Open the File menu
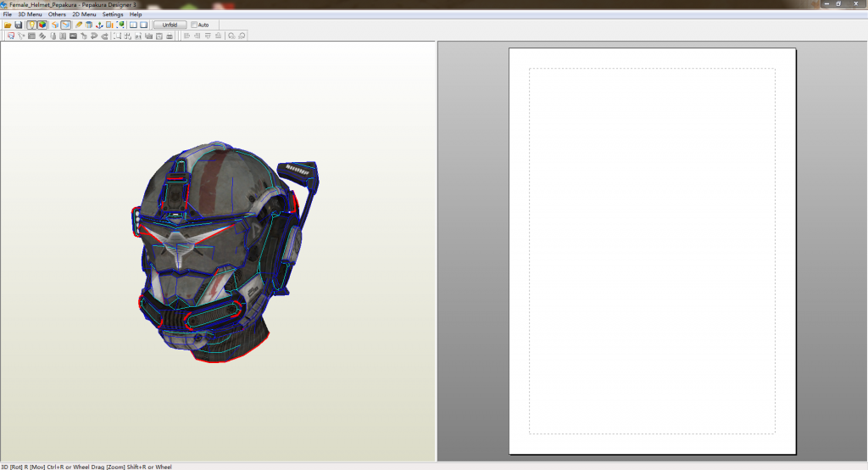The width and height of the screenshot is (868, 470). pyautogui.click(x=7, y=14)
